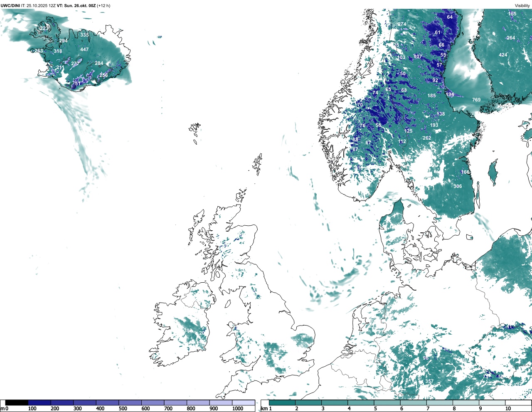
Task: Click the value 57 near the Swedish coast
Action: 439,65
